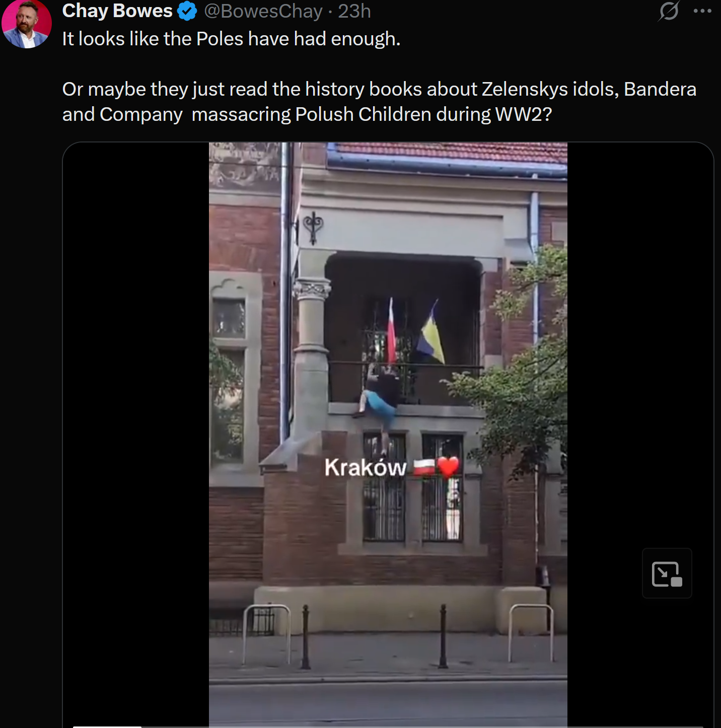Click the Kraków caption in the video
The height and width of the screenshot is (728, 721).
(x=366, y=468)
